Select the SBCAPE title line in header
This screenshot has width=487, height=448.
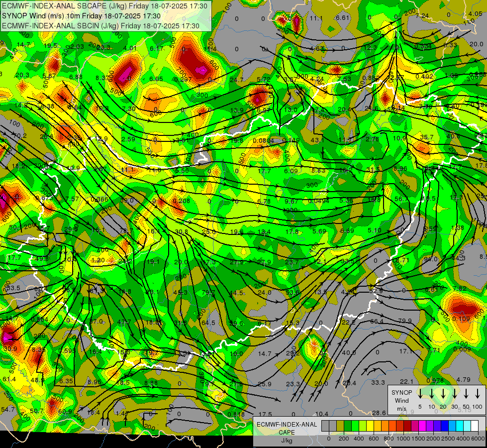(104, 5)
